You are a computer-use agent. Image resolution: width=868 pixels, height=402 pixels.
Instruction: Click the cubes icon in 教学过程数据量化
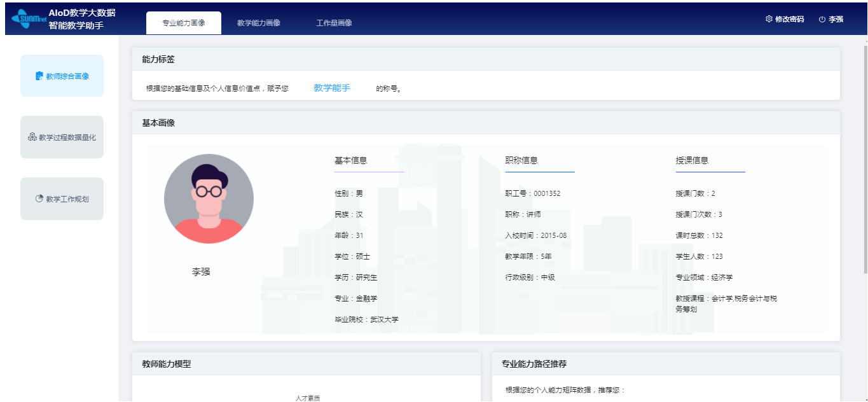pyautogui.click(x=32, y=137)
